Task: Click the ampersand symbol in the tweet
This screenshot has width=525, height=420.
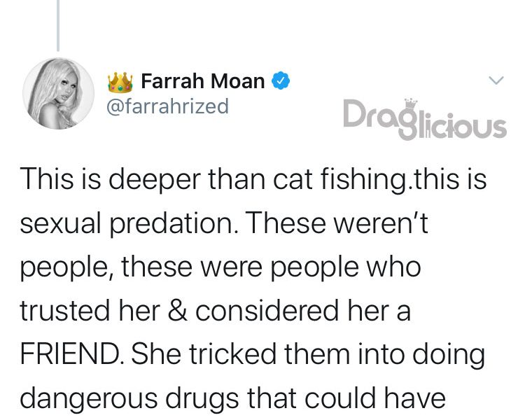Action: [177, 310]
